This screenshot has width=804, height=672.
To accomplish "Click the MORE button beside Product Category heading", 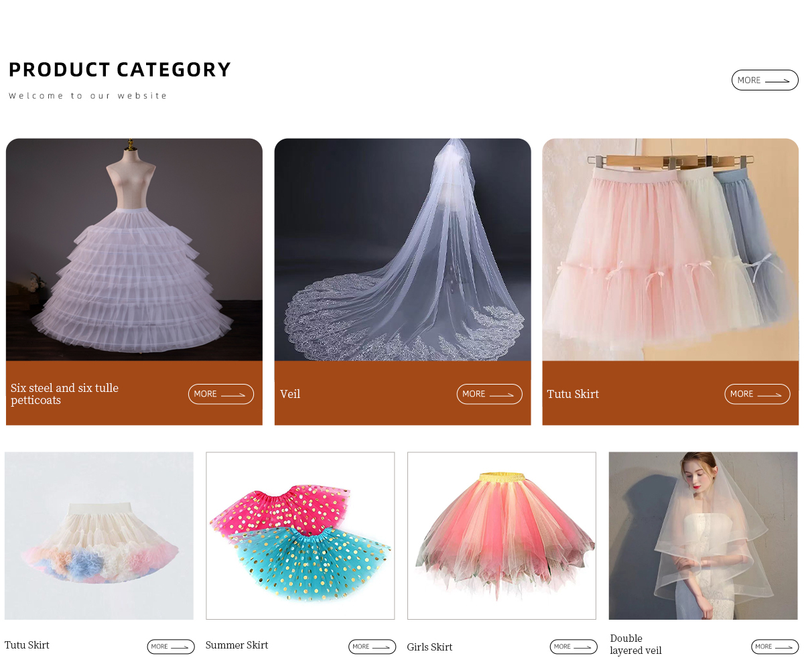I will click(x=764, y=80).
